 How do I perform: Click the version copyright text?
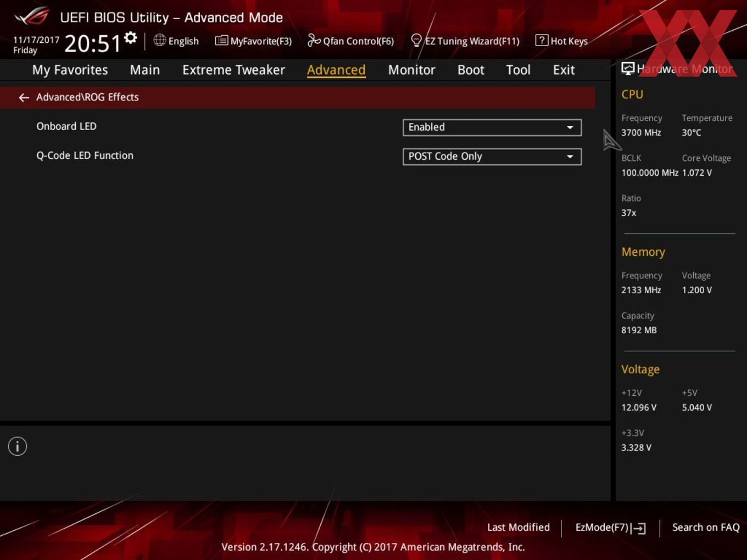(x=373, y=547)
